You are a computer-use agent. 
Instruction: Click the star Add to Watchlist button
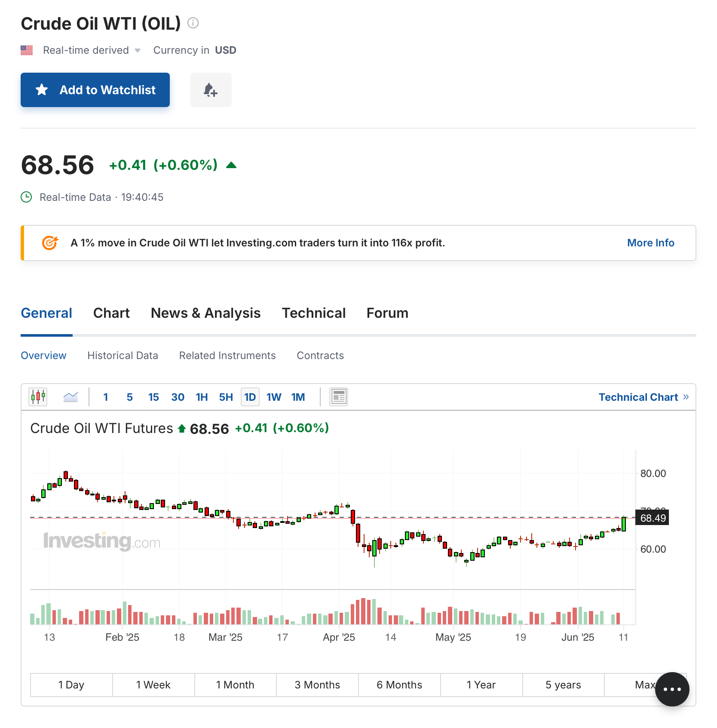95,90
